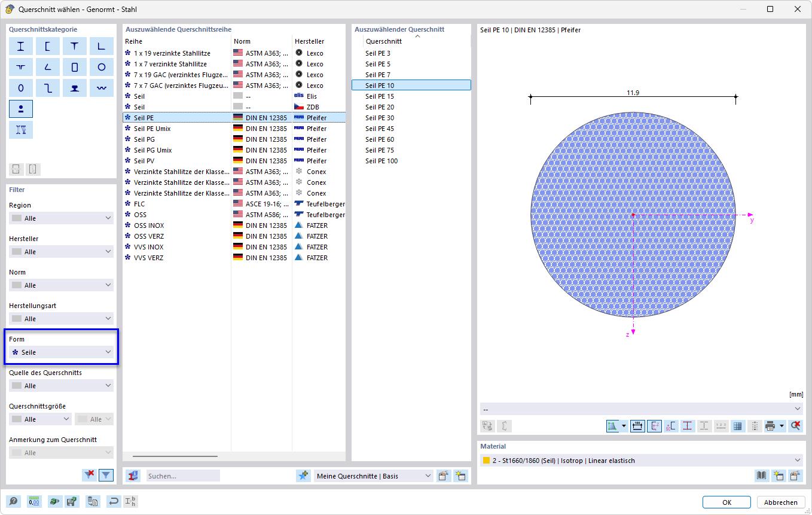Open the Hersteller filter dropdown
Screen dimensions: 812x515
coord(61,252)
